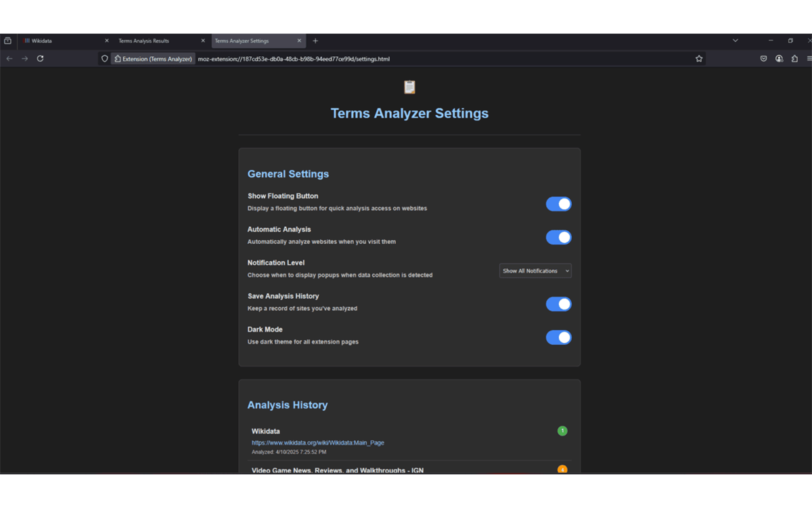Click the Terms Analyzer clipboard logo
Image resolution: width=812 pixels, height=508 pixels.
(x=409, y=87)
